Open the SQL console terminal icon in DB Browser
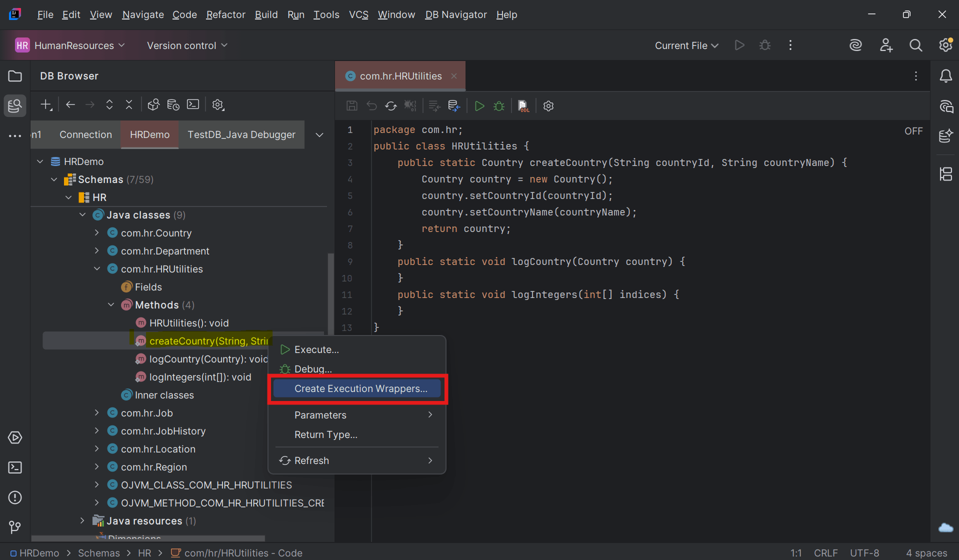Image resolution: width=959 pixels, height=560 pixels. [x=192, y=104]
